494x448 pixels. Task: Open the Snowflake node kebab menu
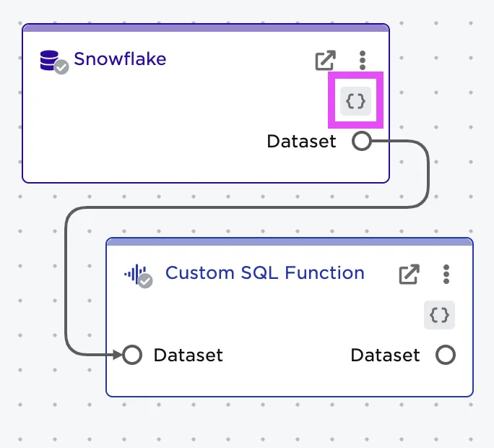pos(363,61)
